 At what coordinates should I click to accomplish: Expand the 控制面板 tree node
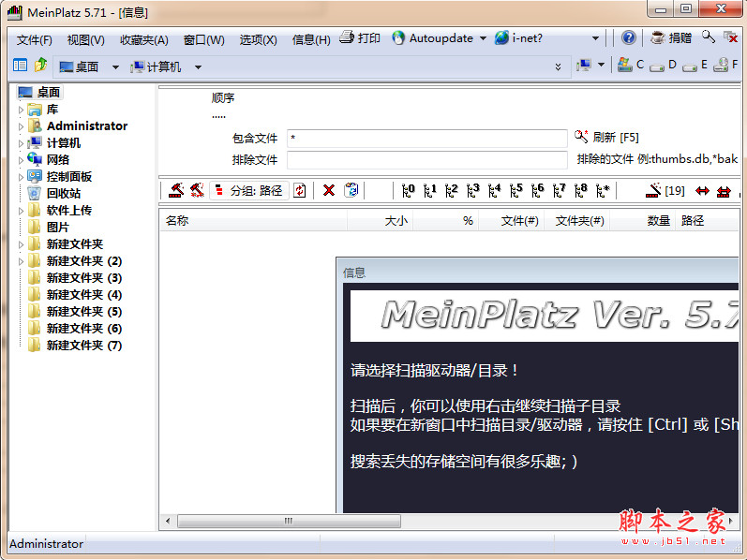[x=21, y=177]
